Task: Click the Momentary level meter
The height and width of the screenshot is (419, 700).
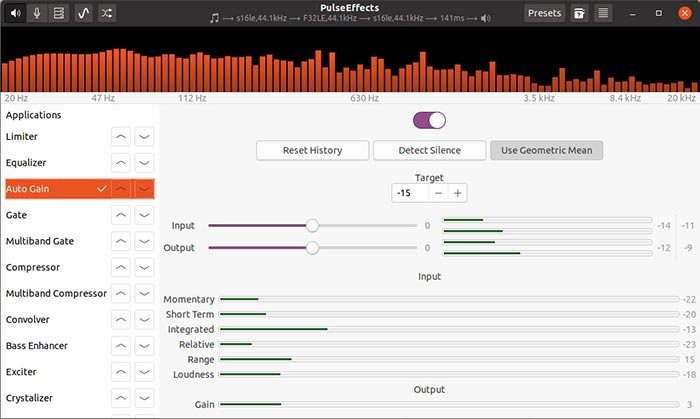Action: pos(449,299)
